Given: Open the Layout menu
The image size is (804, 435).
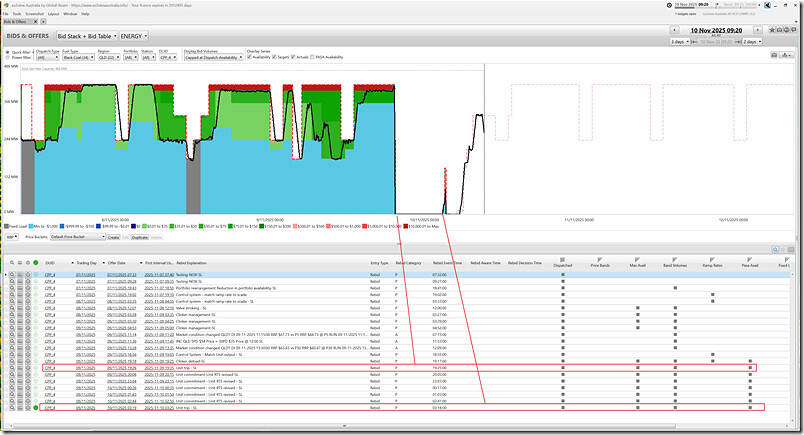Looking at the screenshot, I should click(54, 14).
